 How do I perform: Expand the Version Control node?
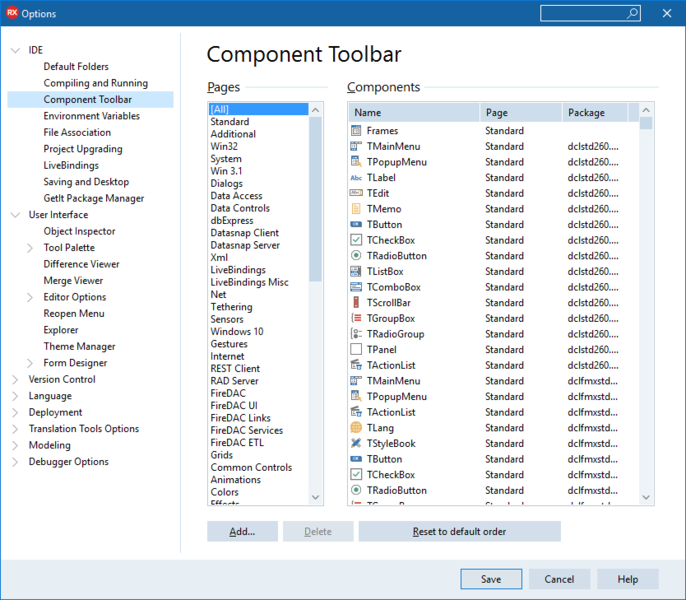tap(15, 379)
